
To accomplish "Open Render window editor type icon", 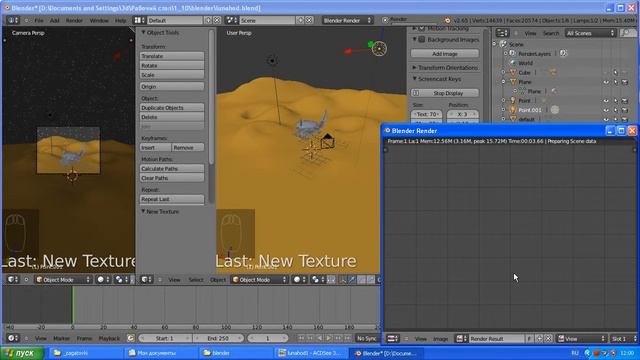I will click(393, 338).
